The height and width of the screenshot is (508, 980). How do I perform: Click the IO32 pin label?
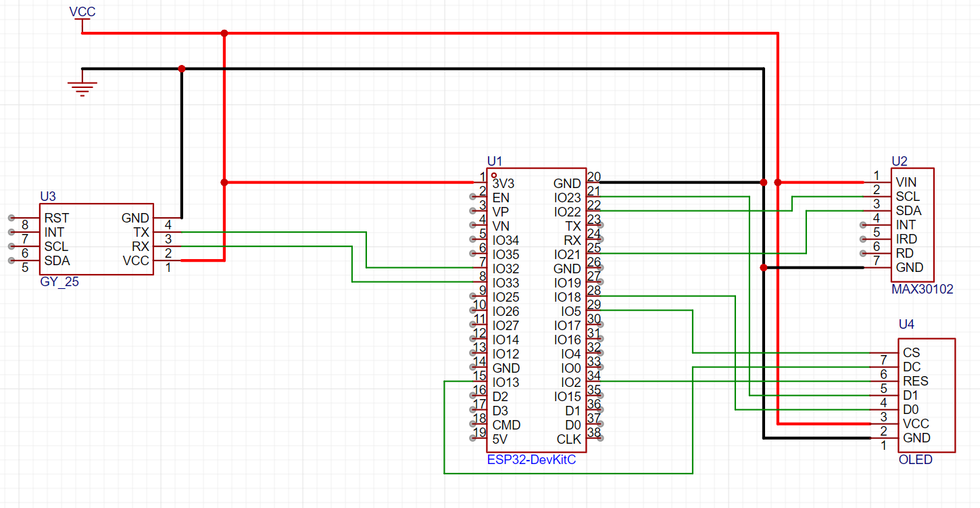(x=506, y=269)
